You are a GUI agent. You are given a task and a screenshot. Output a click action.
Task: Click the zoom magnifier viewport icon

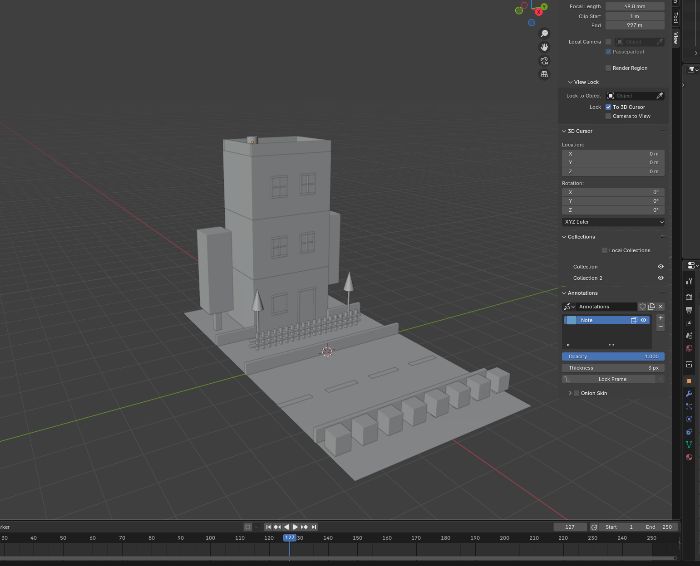tap(544, 33)
